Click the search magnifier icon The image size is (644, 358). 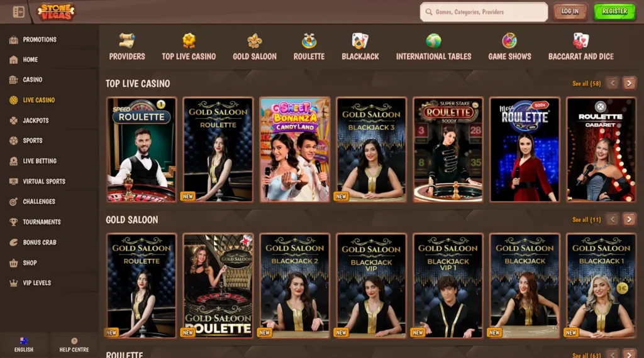429,12
